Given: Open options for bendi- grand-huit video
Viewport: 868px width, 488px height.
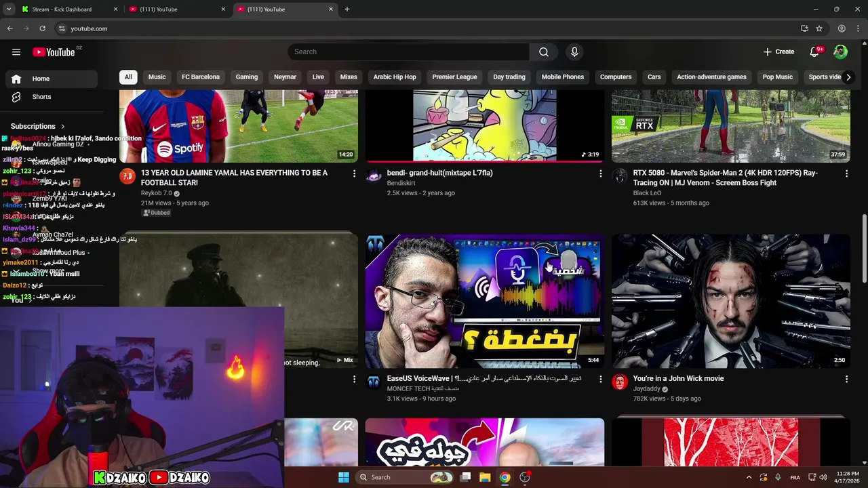Looking at the screenshot, I should 600,174.
